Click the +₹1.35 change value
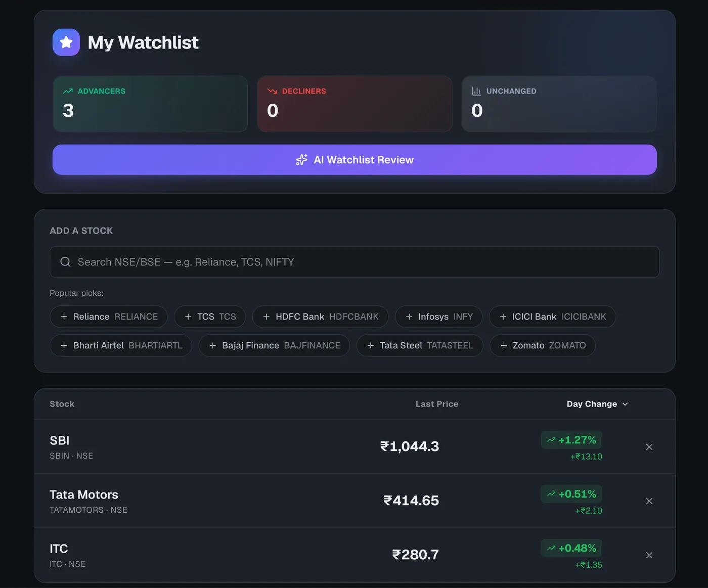The width and height of the screenshot is (708, 588). click(x=589, y=565)
